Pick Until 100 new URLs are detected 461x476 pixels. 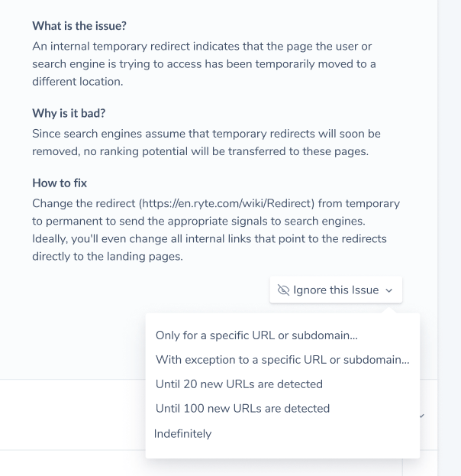242,408
